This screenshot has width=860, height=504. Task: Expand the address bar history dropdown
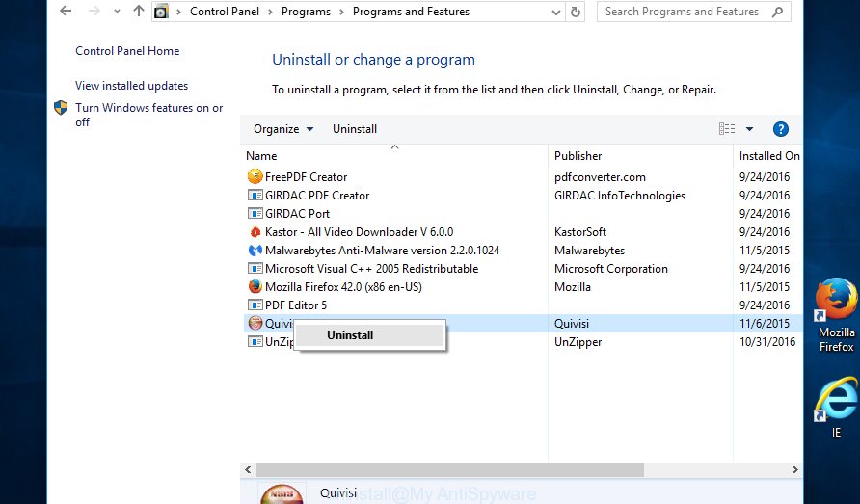coord(556,13)
